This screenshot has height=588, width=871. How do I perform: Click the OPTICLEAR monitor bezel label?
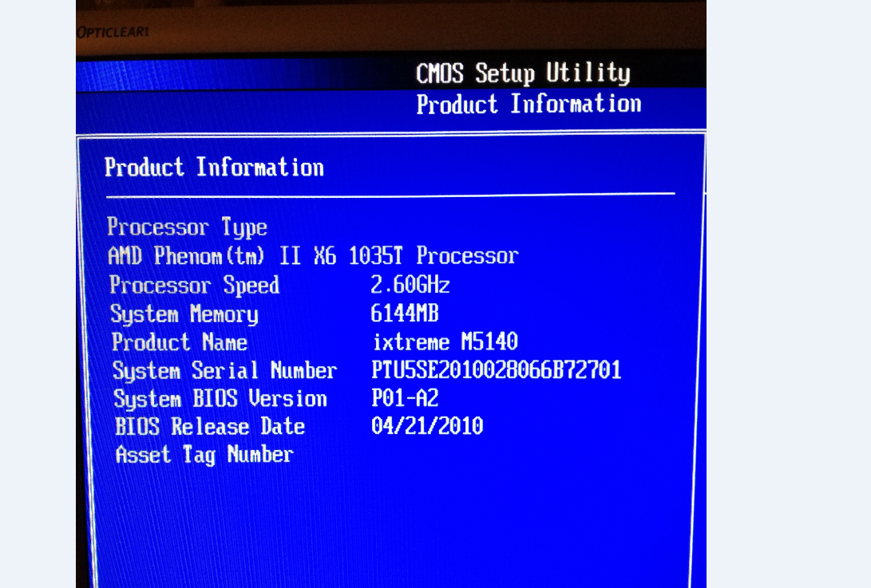(113, 32)
